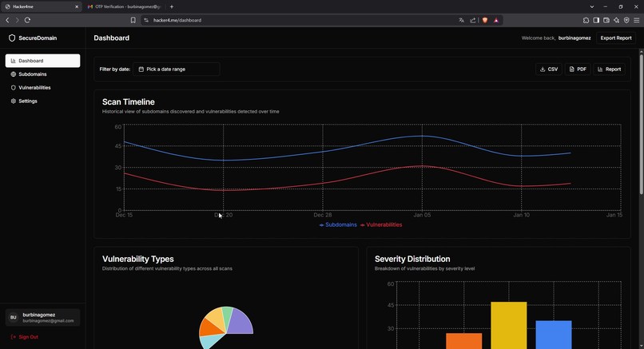The width and height of the screenshot is (644, 349).
Task: Click the username burbinagomez in the header
Action: (x=574, y=38)
